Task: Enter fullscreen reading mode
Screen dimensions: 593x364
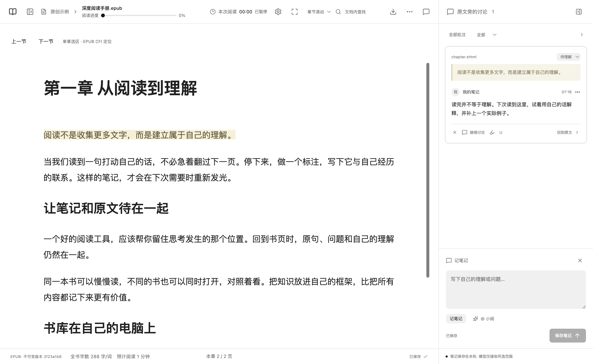Action: pyautogui.click(x=294, y=11)
